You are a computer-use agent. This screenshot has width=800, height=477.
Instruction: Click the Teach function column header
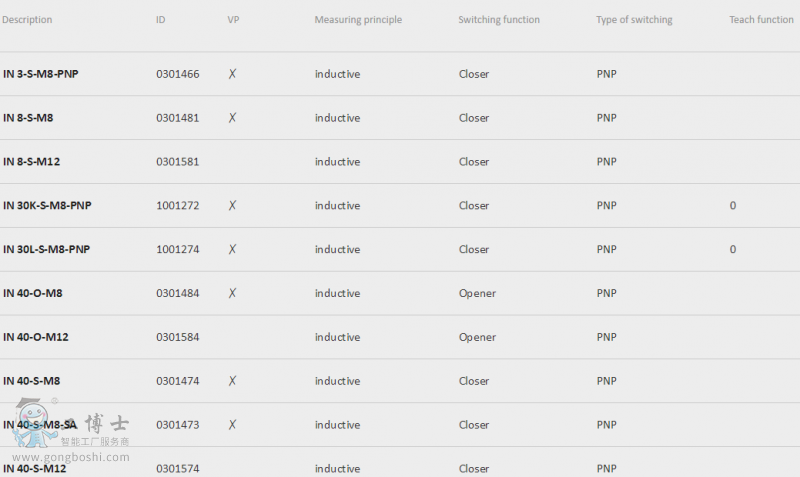(761, 19)
